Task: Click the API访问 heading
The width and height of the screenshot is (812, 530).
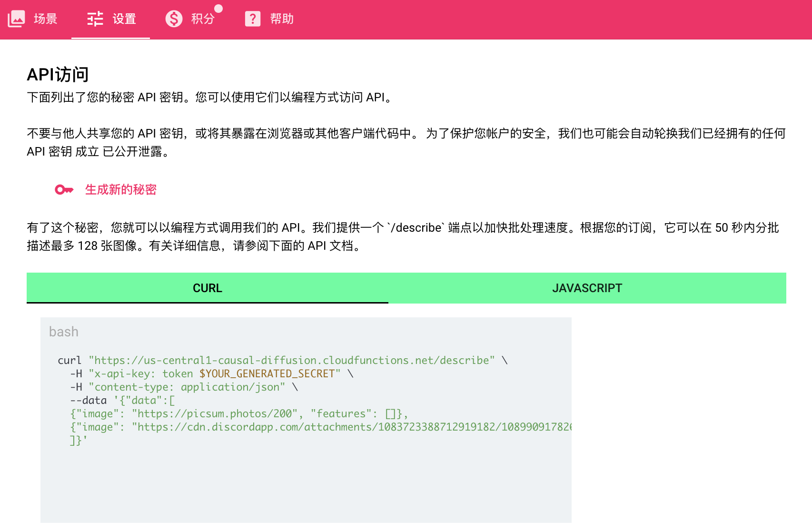Action: [58, 75]
